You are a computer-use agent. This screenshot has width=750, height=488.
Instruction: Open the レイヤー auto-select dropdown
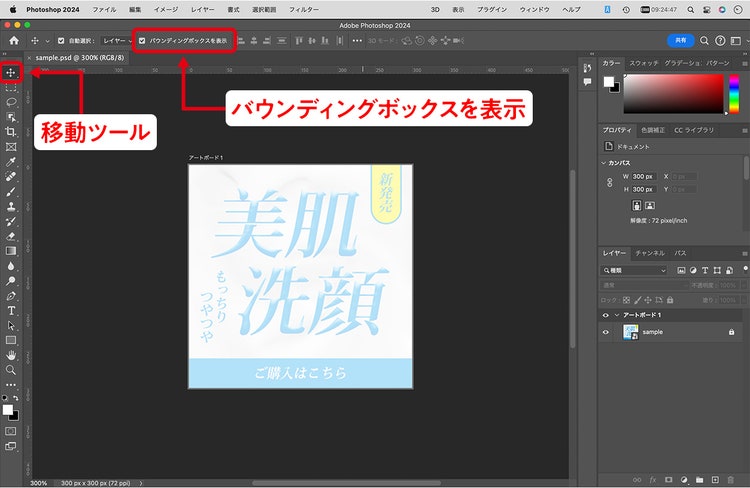pyautogui.click(x=117, y=41)
